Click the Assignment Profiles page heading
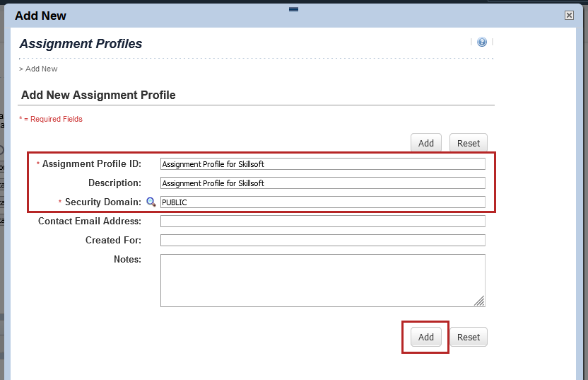The width and height of the screenshot is (588, 380). [x=81, y=44]
